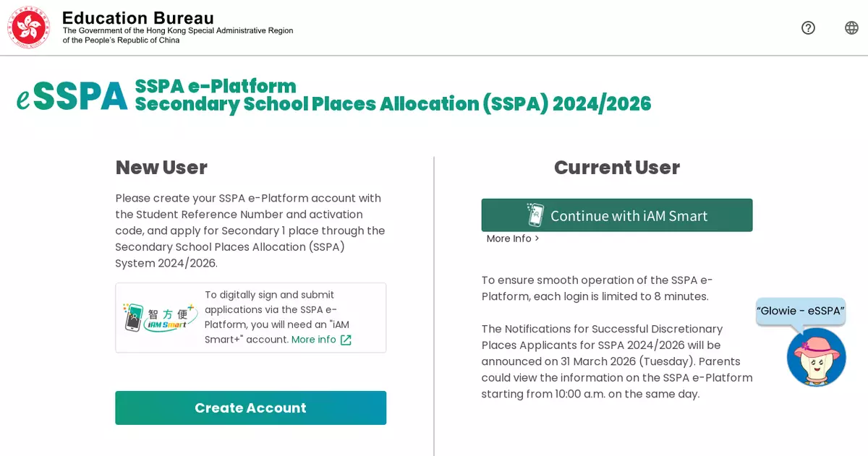The width and height of the screenshot is (868, 456).
Task: Select the New User heading
Action: 161,168
